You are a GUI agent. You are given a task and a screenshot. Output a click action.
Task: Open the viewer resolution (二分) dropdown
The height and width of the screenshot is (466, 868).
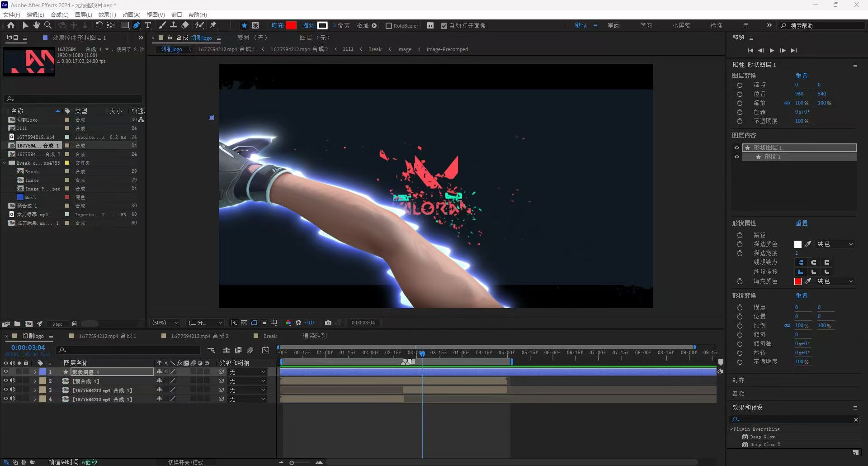coord(205,323)
